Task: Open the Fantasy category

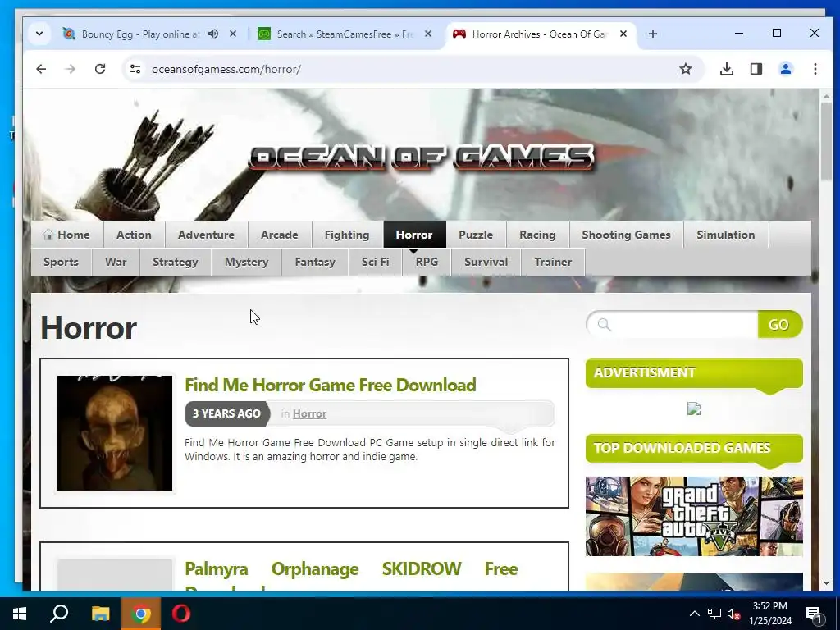Action: point(315,262)
